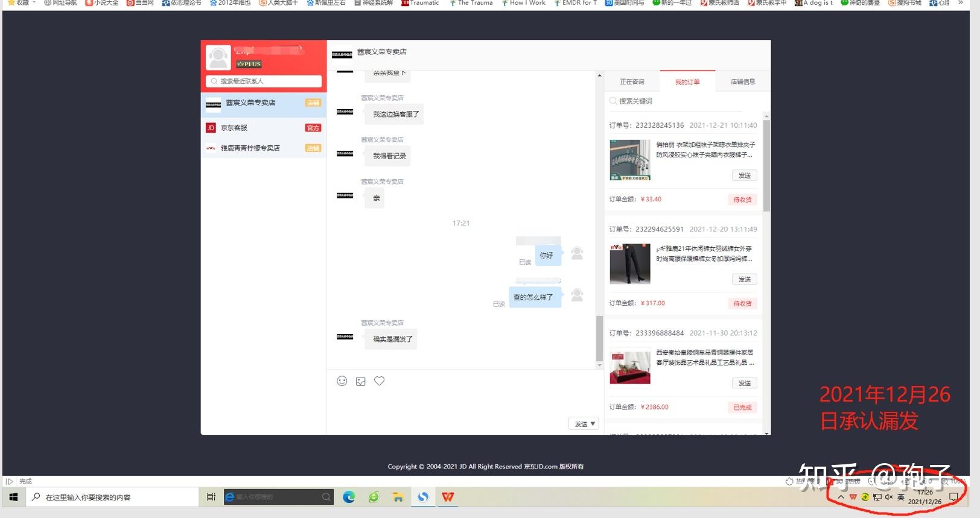This screenshot has width=980, height=518.
Task: Click the JD logo beside 京东客服
Action: (211, 128)
